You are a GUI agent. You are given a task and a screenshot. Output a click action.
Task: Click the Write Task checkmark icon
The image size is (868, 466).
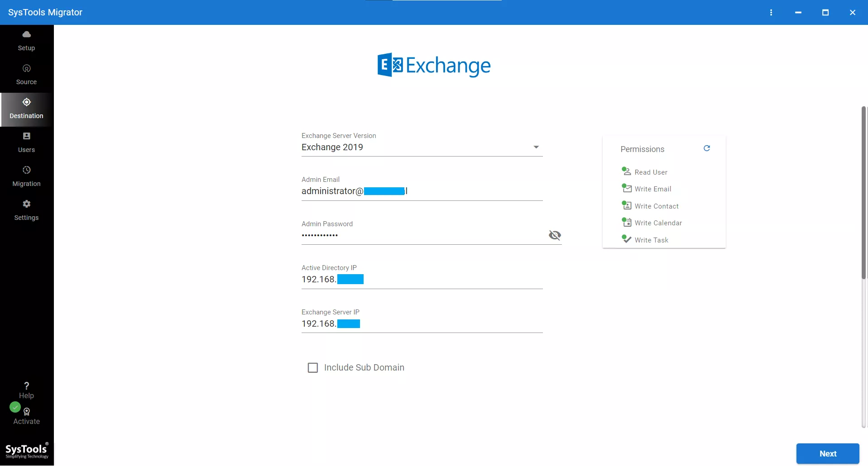tap(627, 239)
